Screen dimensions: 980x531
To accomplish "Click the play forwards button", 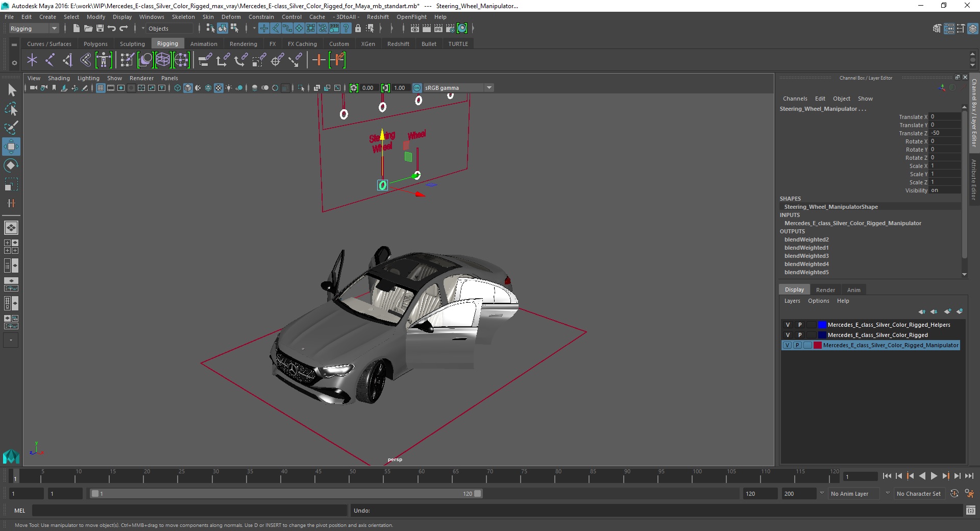I will coord(934,476).
